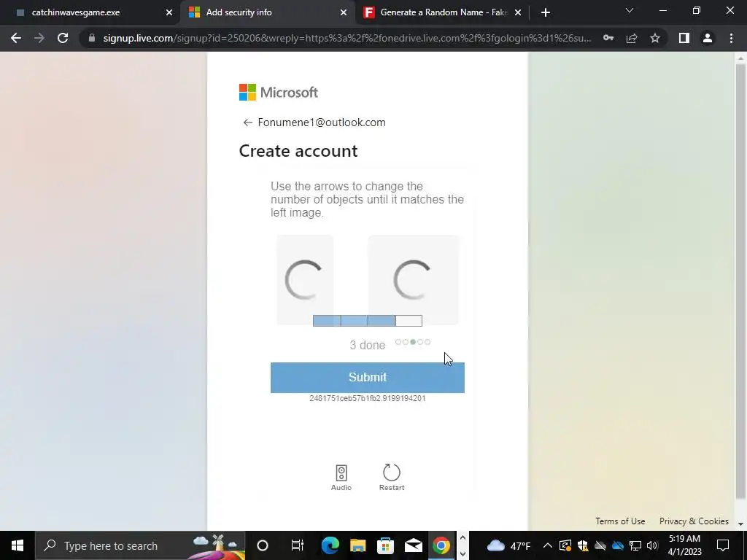The width and height of the screenshot is (747, 560).
Task: Close the Add security info tab
Action: [344, 12]
